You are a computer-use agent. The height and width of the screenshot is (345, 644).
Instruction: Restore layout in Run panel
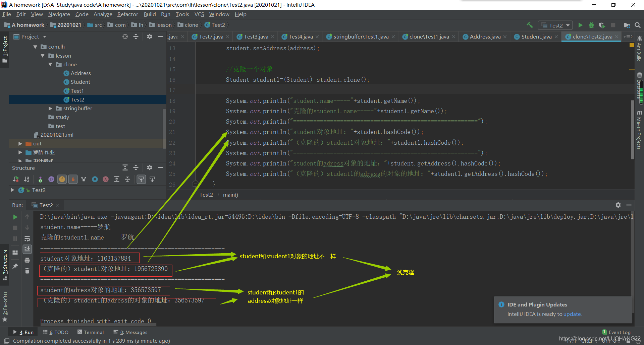click(15, 253)
